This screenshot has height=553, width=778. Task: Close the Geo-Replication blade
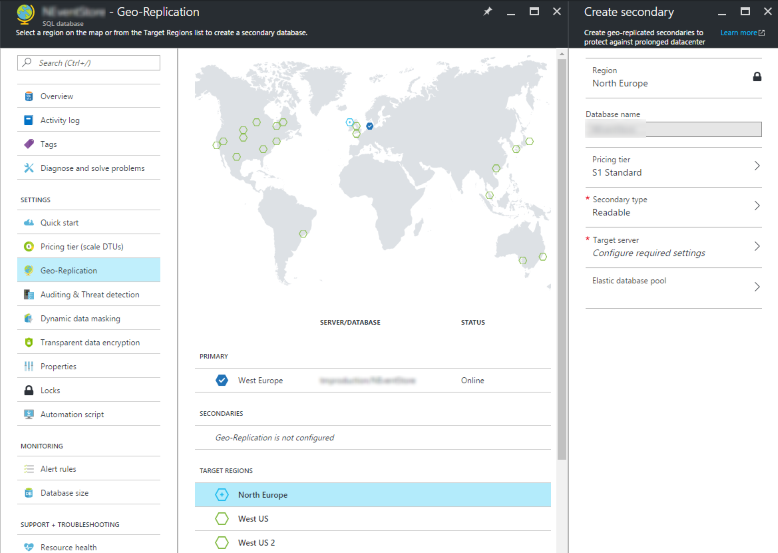point(557,11)
